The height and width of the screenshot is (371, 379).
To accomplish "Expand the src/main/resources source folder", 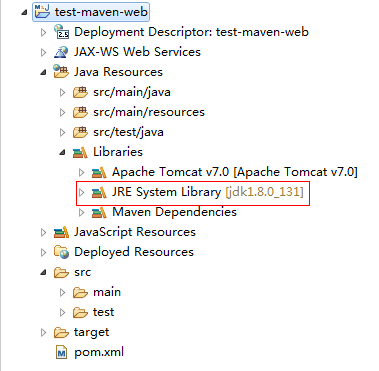I will [62, 112].
